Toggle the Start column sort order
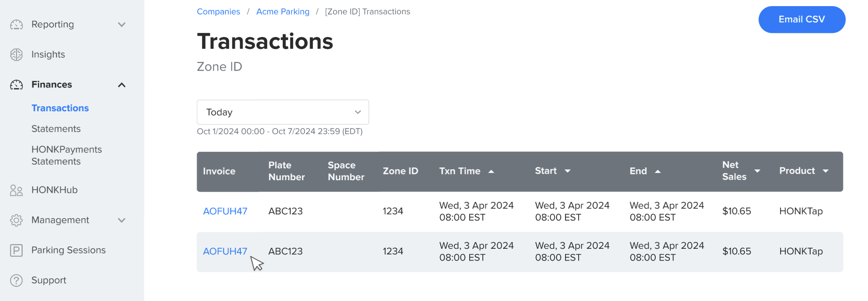This screenshot has width=868, height=301. click(568, 171)
